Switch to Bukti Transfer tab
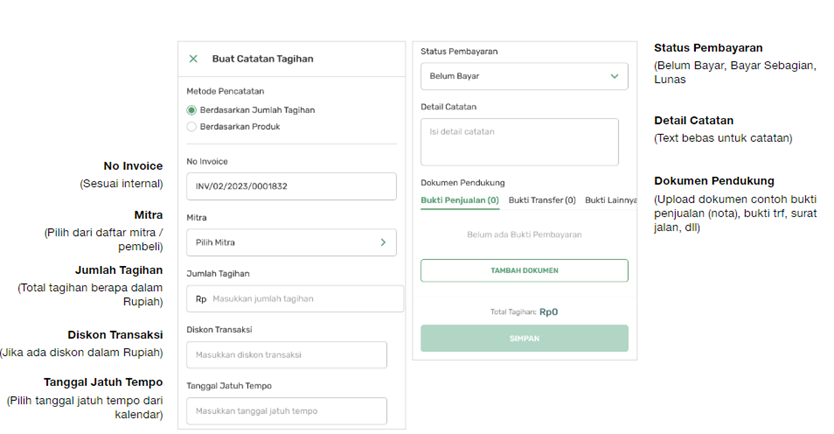The height and width of the screenshot is (434, 834). click(x=542, y=200)
